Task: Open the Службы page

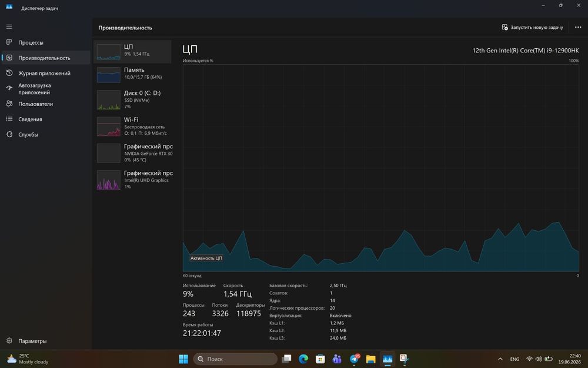Action: 46,134
